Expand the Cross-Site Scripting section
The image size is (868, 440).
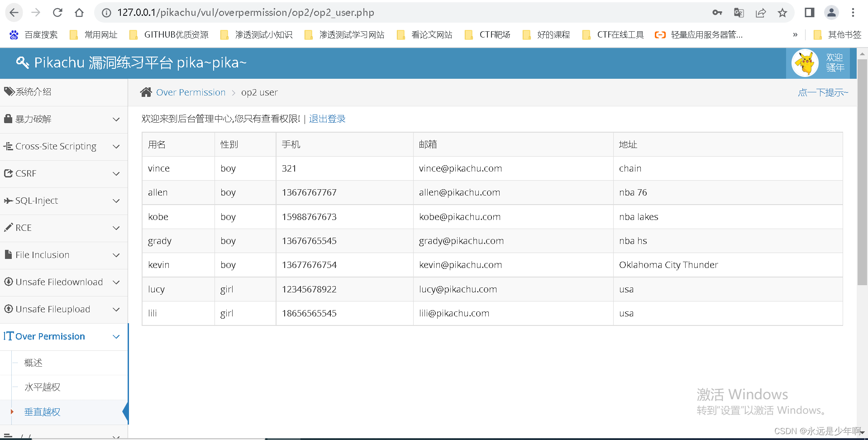(64, 146)
